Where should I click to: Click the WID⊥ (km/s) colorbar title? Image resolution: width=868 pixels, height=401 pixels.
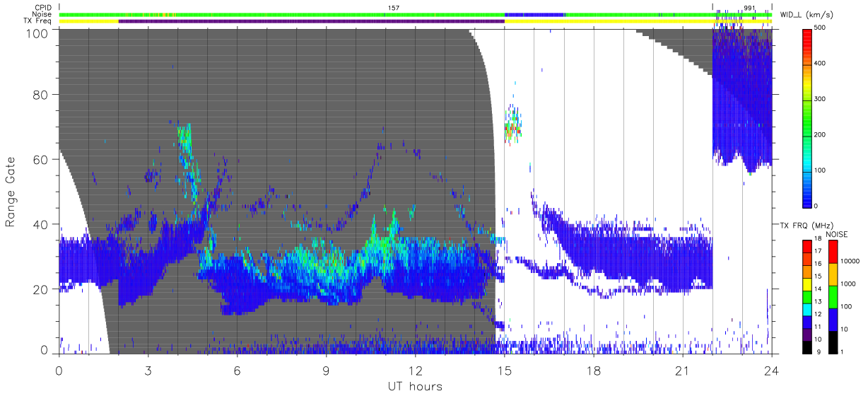[805, 14]
